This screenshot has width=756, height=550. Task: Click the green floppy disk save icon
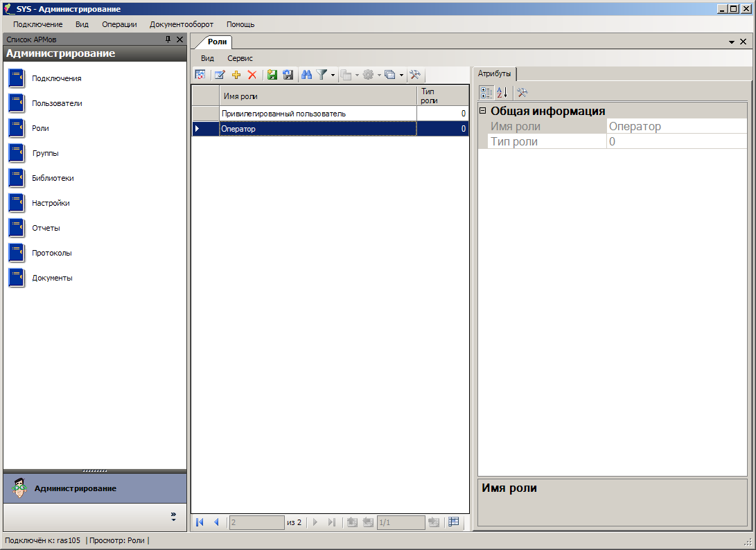(272, 75)
